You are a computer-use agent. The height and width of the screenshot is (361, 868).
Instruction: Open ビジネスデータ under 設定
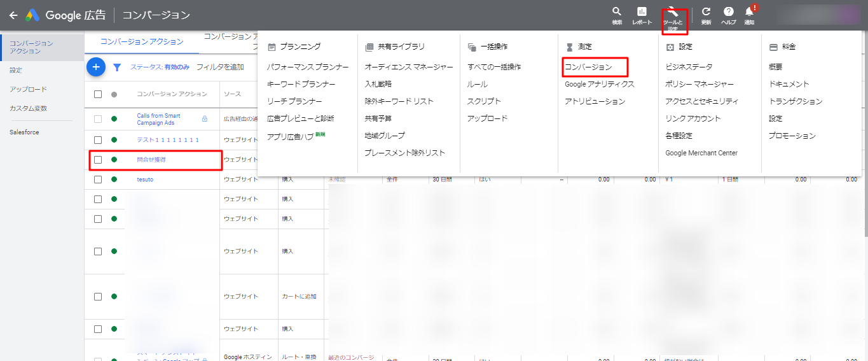click(x=689, y=67)
